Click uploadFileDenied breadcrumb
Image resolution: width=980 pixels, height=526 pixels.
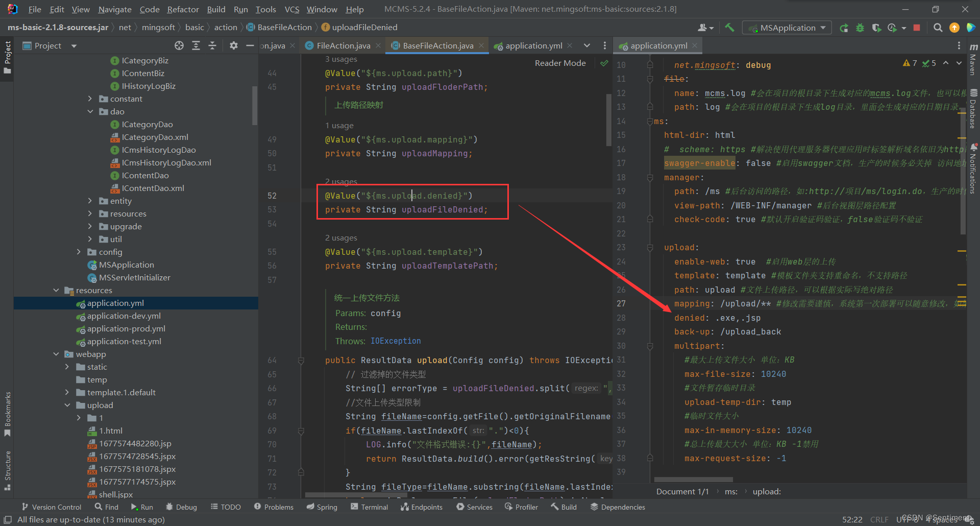click(x=359, y=28)
